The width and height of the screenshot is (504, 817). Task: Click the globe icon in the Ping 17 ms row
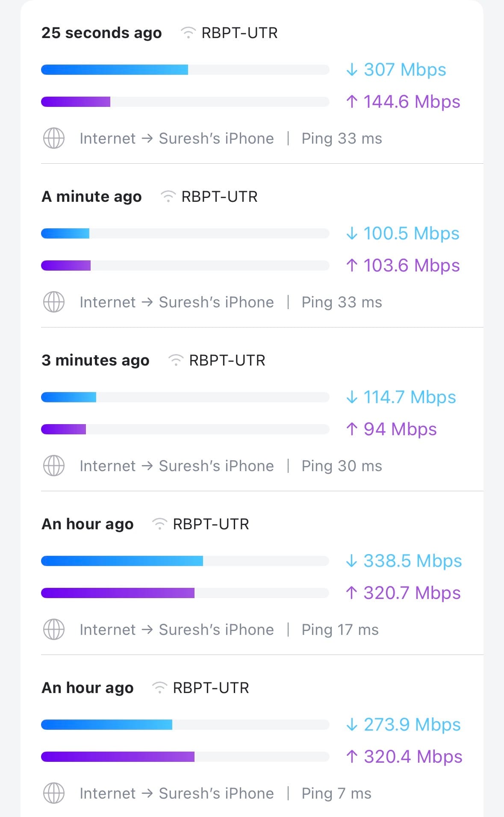click(54, 629)
